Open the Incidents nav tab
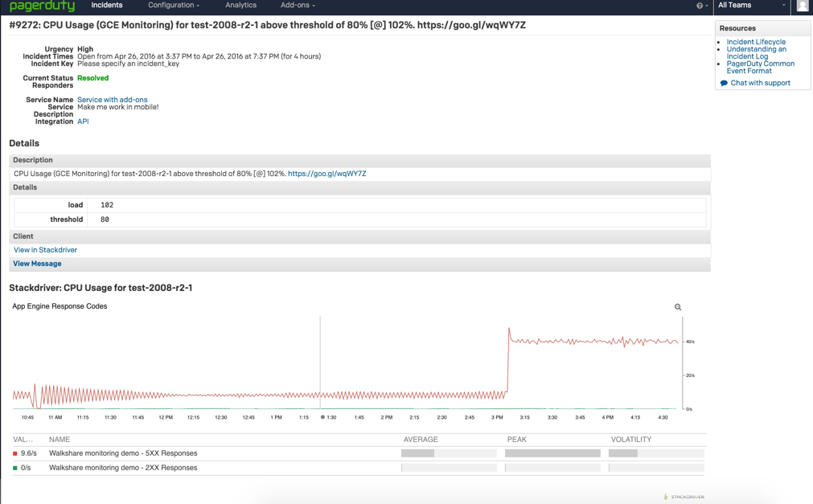813x504 pixels. 107,5
